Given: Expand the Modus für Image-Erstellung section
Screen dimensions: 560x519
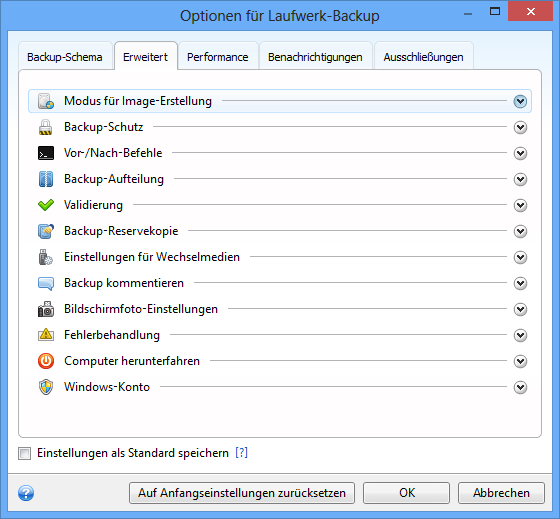Looking at the screenshot, I should tap(520, 101).
